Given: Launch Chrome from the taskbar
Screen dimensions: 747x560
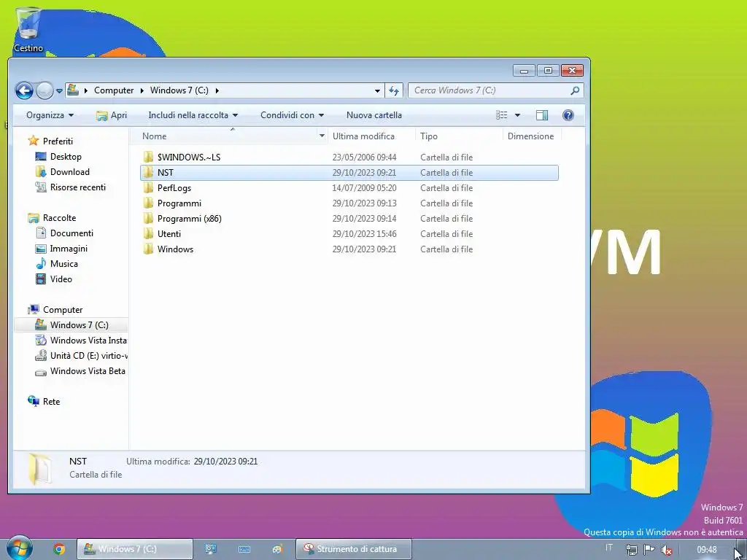Looking at the screenshot, I should point(59,550).
